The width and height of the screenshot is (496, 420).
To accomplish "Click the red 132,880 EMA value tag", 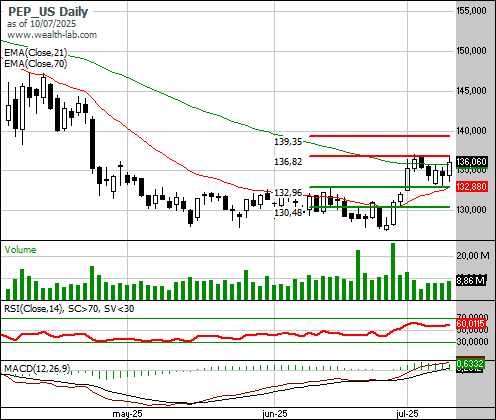I will (x=471, y=186).
